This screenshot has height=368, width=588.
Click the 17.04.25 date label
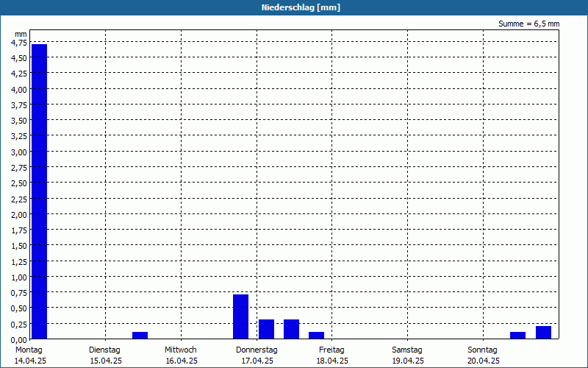257,361
